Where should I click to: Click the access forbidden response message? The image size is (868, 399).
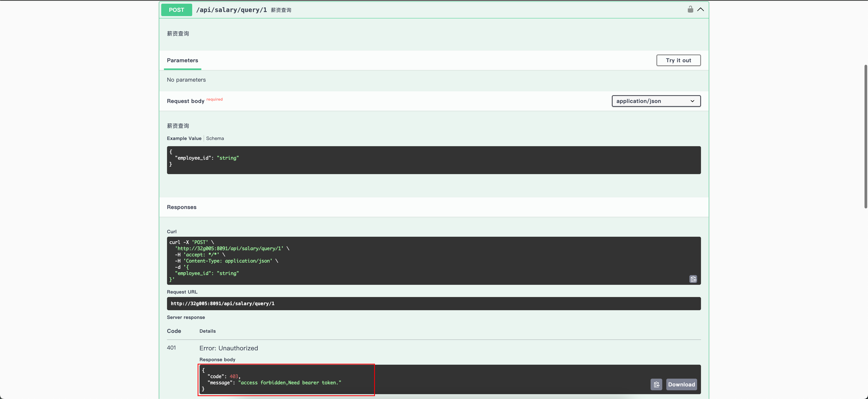289,383
